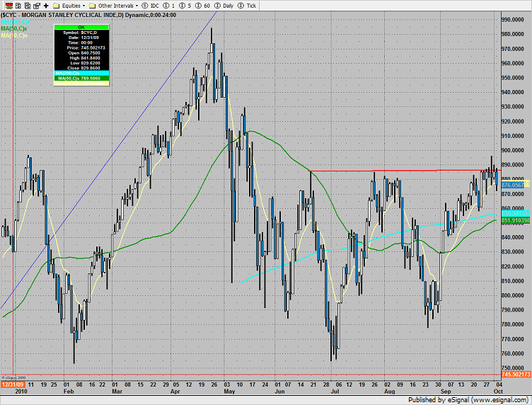532x405 pixels.
Task: Click the Apr month label on time axis
Action: tap(175, 392)
